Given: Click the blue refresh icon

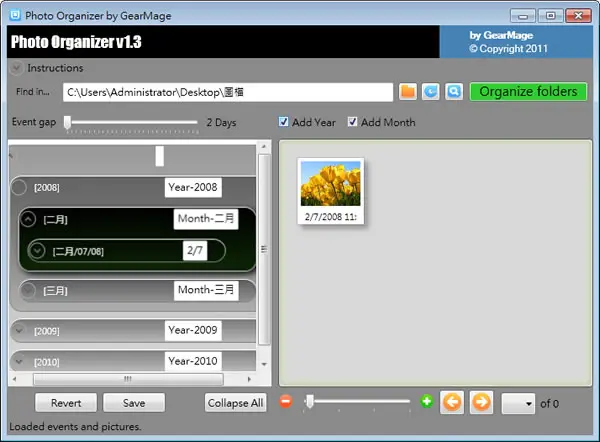Looking at the screenshot, I should pos(430,92).
